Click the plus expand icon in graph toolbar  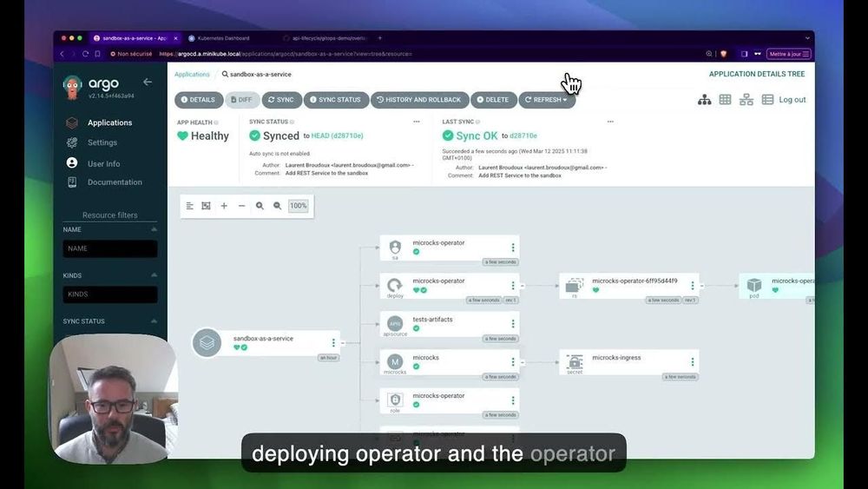[224, 206]
